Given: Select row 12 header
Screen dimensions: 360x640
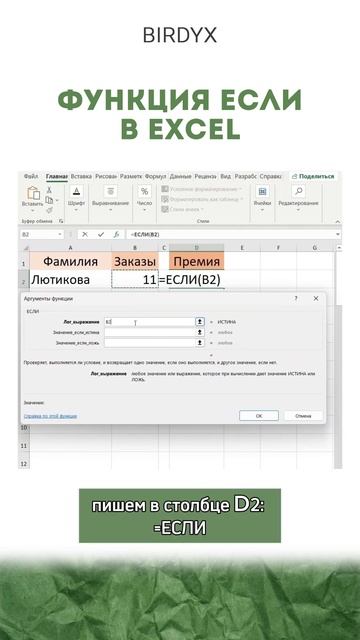Looking at the screenshot, I should point(24,464).
